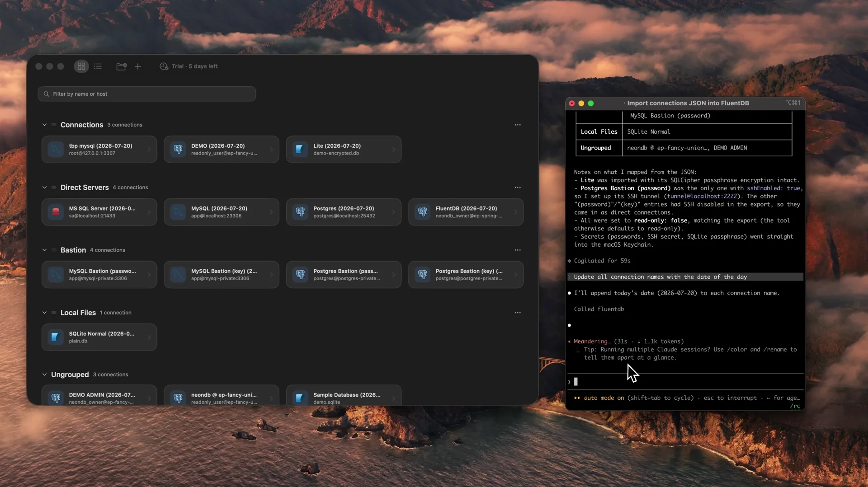Open more options for Bastion group
Image resolution: width=868 pixels, height=487 pixels.
518,250
